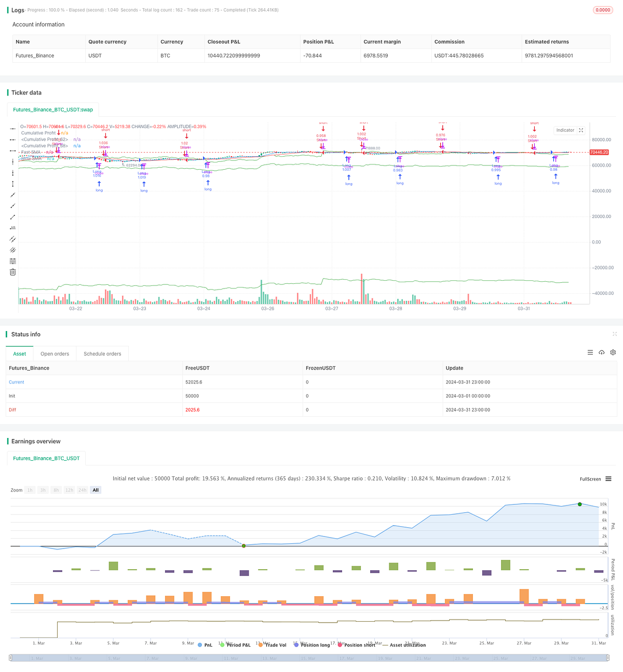Switch to the Open orders tab
Screen dimensions: 623x672
55,353
